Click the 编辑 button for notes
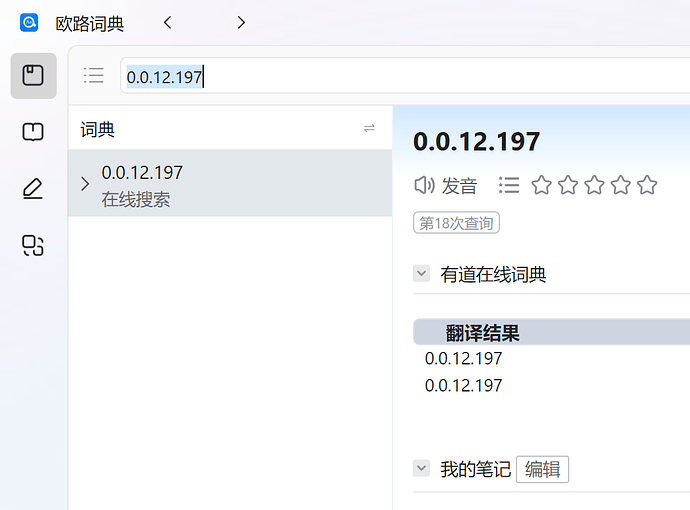The height and width of the screenshot is (510, 690). tap(542, 469)
